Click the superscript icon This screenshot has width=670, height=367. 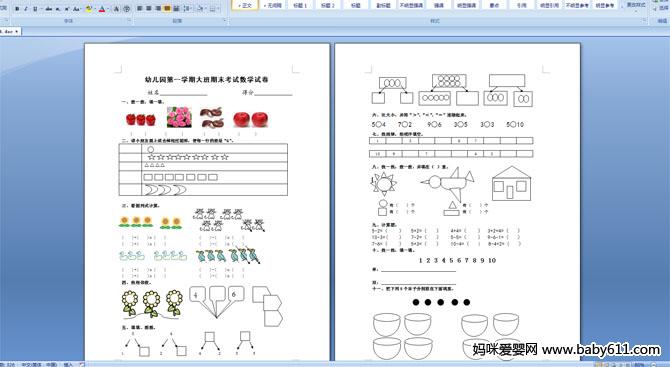pyautogui.click(x=67, y=9)
